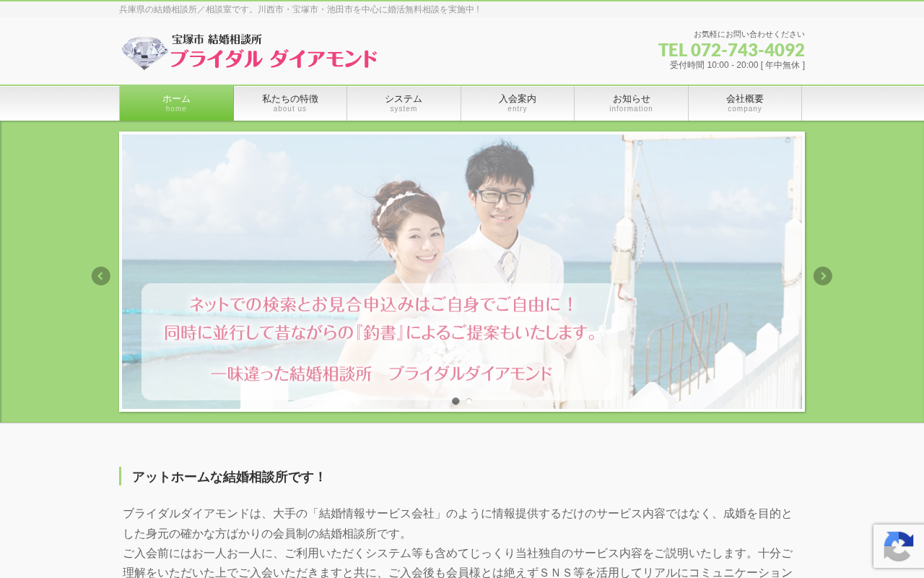Click the previous slide arrow icon
The height and width of the screenshot is (578, 924).
point(101,276)
